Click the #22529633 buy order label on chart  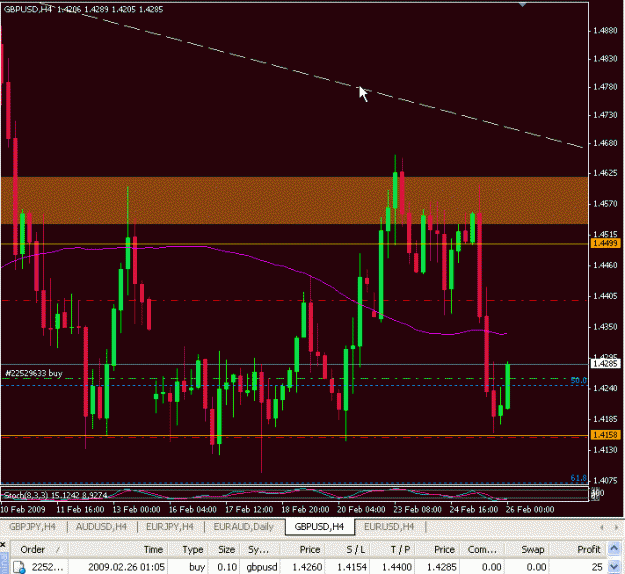click(33, 373)
